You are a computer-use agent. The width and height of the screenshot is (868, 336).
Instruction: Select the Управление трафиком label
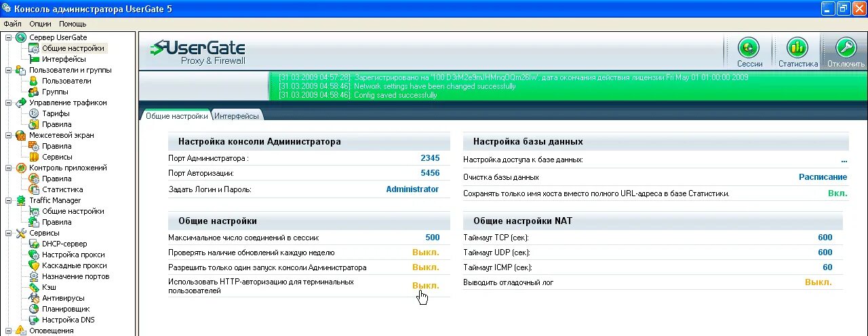coord(68,102)
